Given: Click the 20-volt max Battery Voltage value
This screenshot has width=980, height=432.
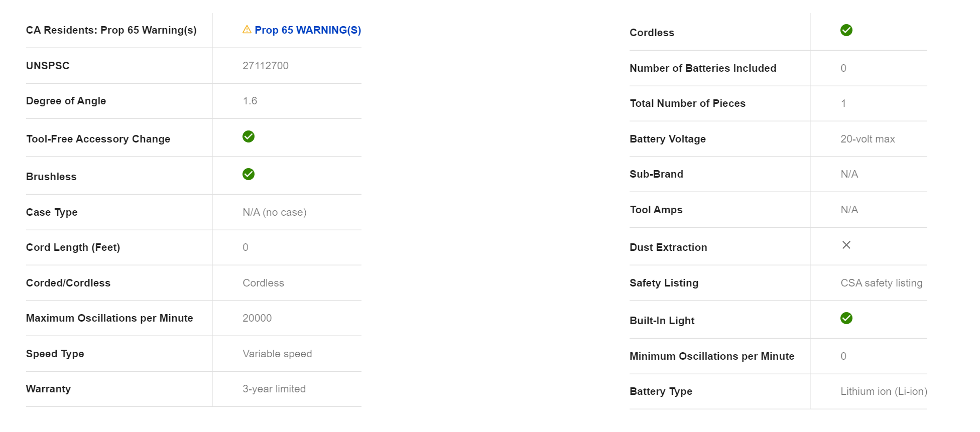Looking at the screenshot, I should pos(868,139).
